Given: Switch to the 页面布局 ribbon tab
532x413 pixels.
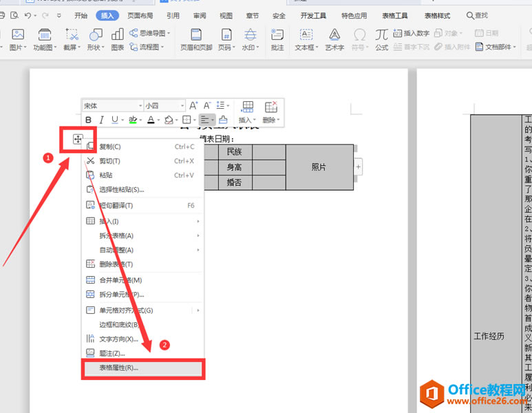Looking at the screenshot, I should [x=140, y=16].
